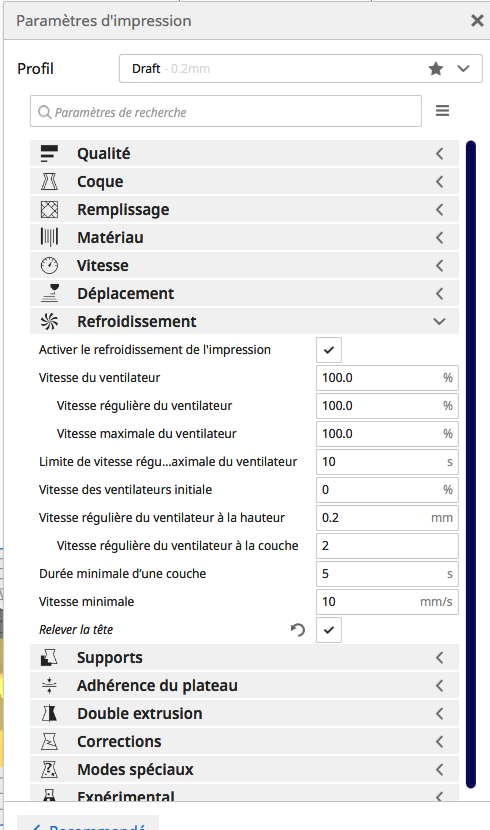This screenshot has width=490, height=830.
Task: Click the Relever la tête label
Action: 76,629
